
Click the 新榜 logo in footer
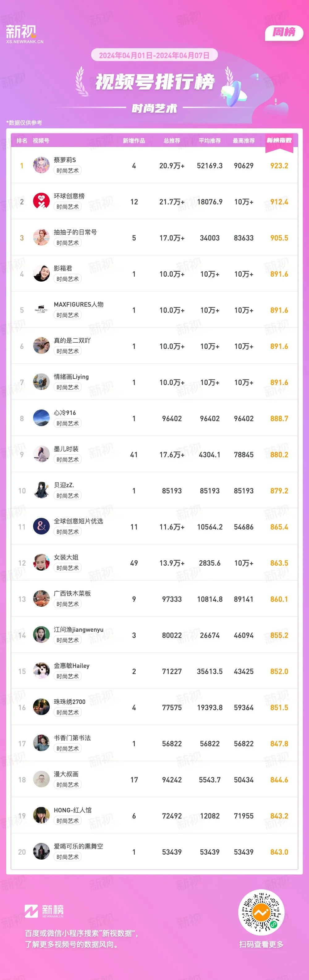44,911
